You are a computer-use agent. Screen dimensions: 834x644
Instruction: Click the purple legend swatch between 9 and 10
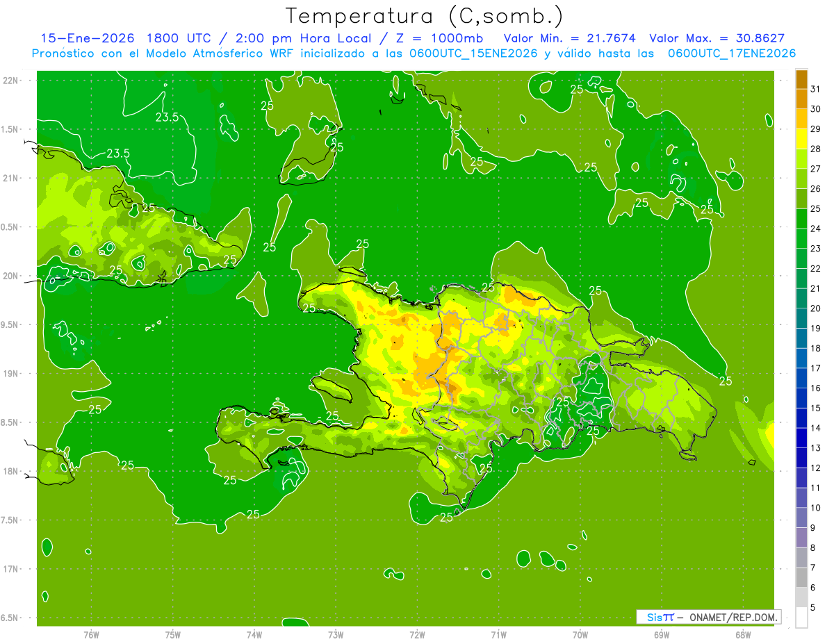(801, 518)
